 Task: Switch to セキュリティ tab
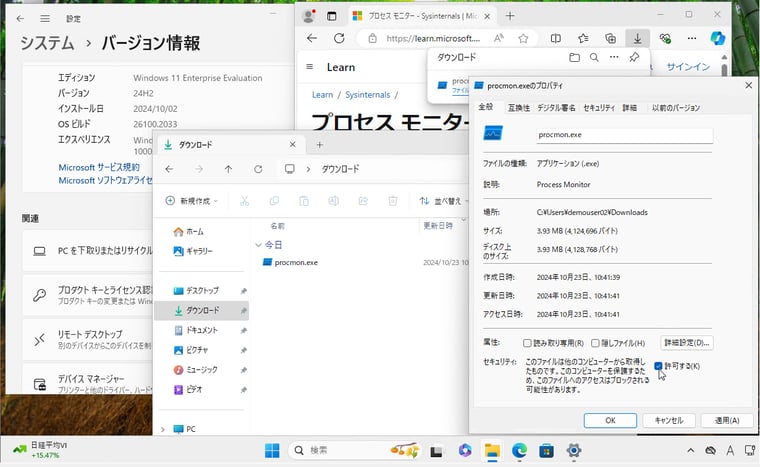click(x=599, y=108)
